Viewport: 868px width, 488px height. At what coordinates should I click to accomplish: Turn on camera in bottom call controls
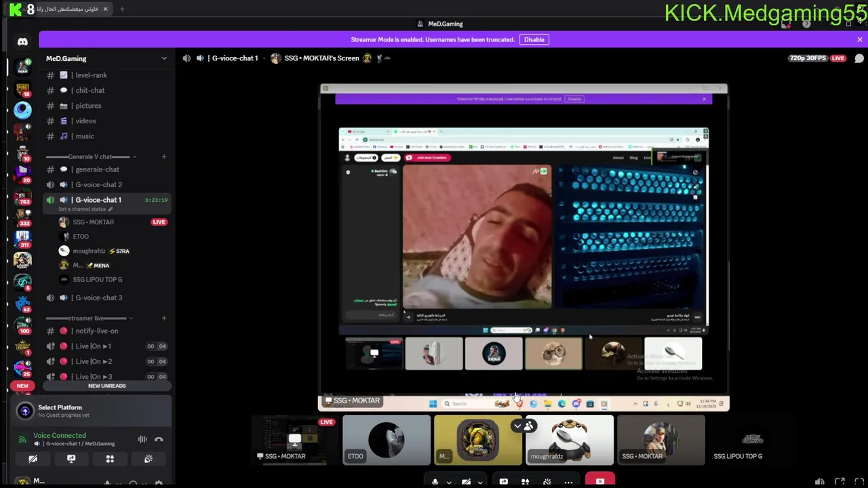(x=466, y=482)
